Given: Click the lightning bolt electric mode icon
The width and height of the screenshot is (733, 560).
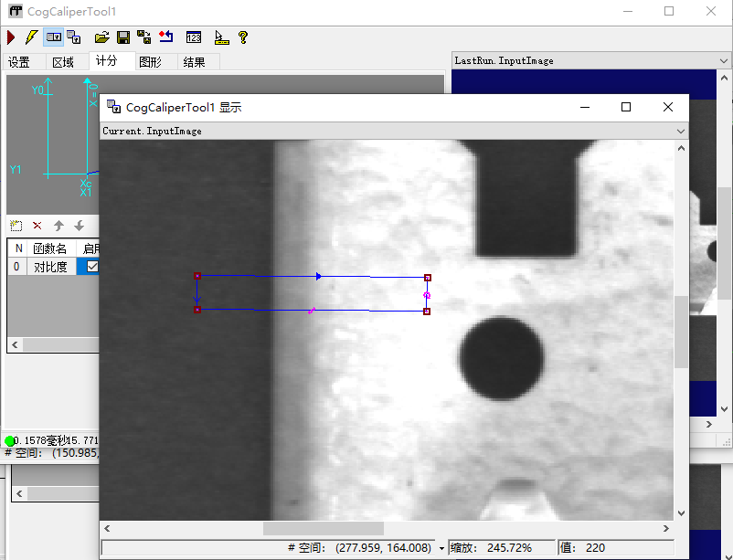Looking at the screenshot, I should 31,37.
